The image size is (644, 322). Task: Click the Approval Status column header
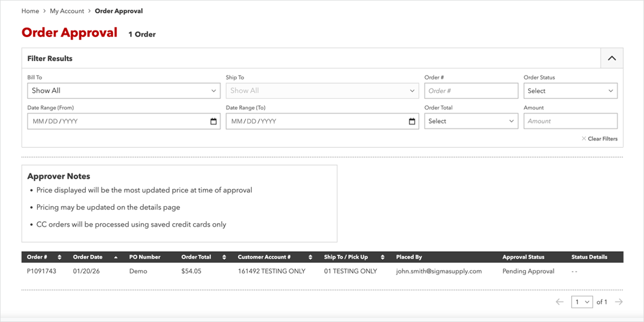click(523, 257)
